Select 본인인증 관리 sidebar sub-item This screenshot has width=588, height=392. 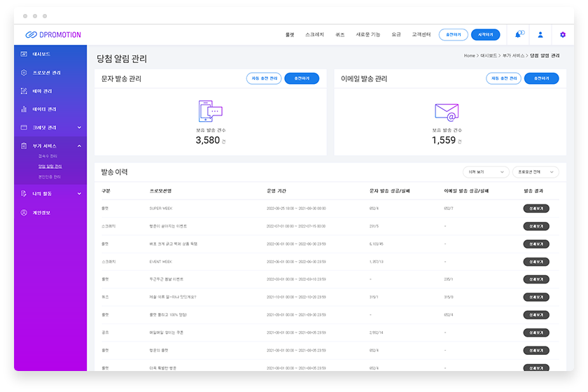49,176
